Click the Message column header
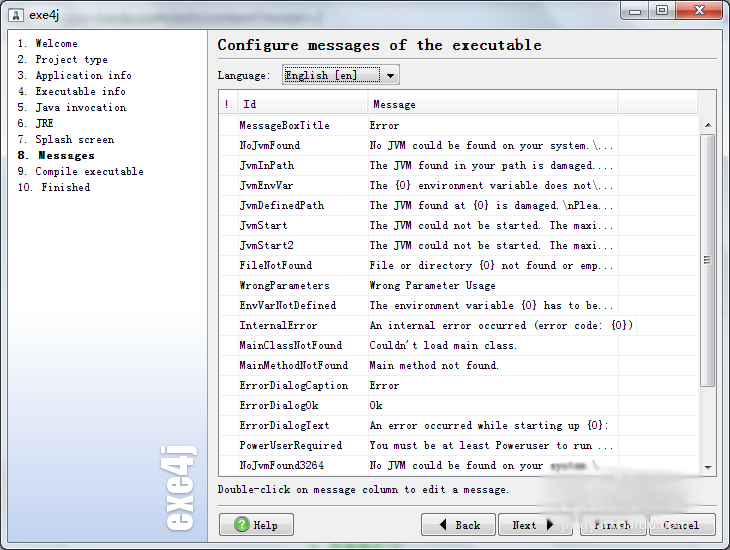The height and width of the screenshot is (550, 730). [x=492, y=104]
